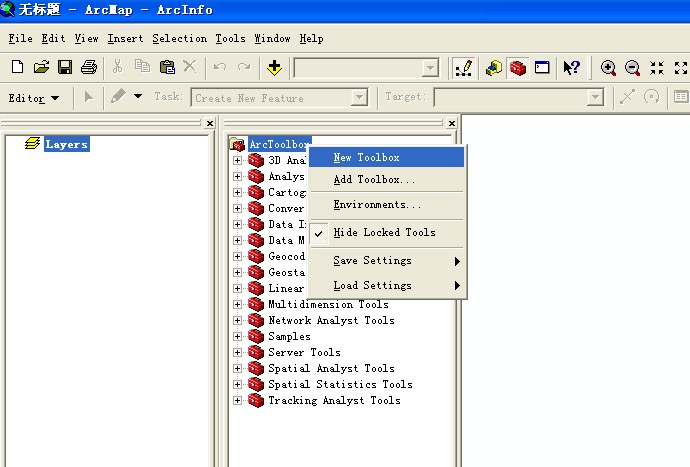Expand Spatial Analyst Tools node
The image size is (690, 467).
(237, 368)
